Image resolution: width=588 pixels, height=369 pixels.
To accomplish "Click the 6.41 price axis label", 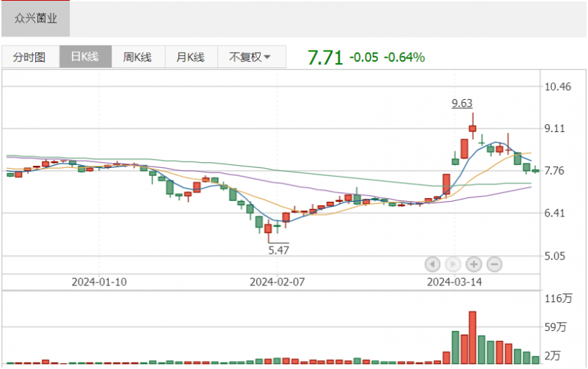I will point(555,213).
